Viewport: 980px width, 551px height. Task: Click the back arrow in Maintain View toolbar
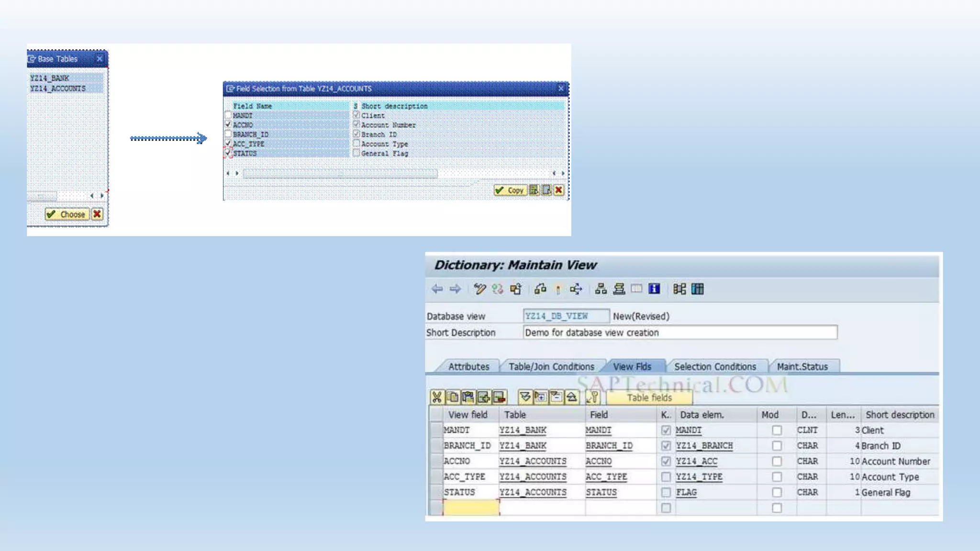(x=437, y=289)
